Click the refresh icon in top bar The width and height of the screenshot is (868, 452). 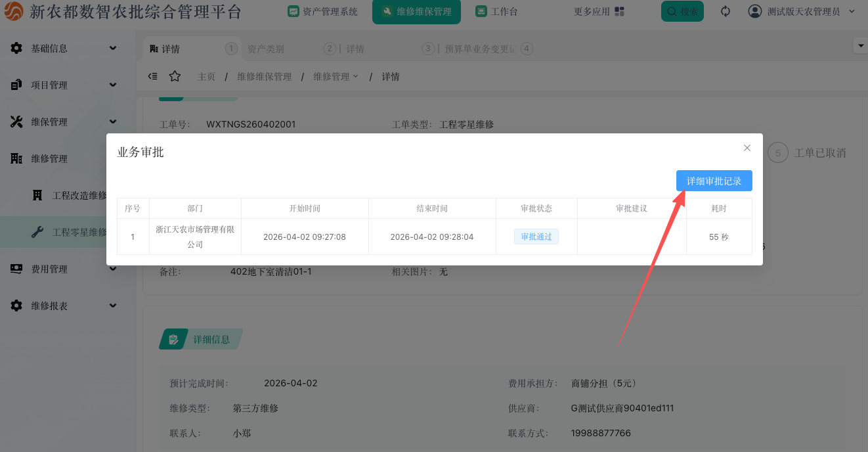pyautogui.click(x=726, y=11)
